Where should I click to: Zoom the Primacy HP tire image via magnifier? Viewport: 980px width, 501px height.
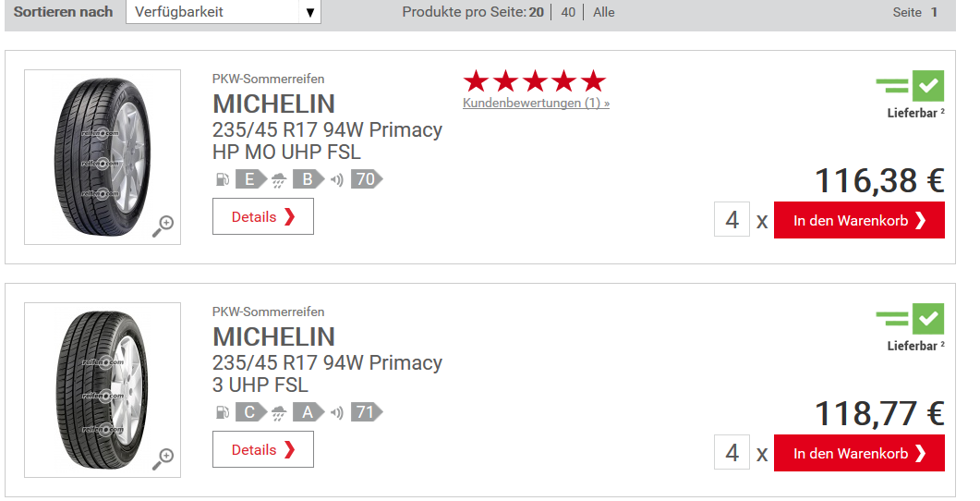pos(163,226)
